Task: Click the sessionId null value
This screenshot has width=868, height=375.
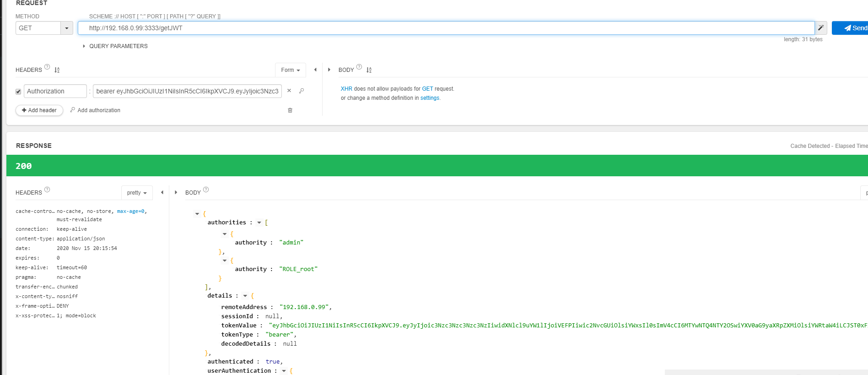Action: 272,316
